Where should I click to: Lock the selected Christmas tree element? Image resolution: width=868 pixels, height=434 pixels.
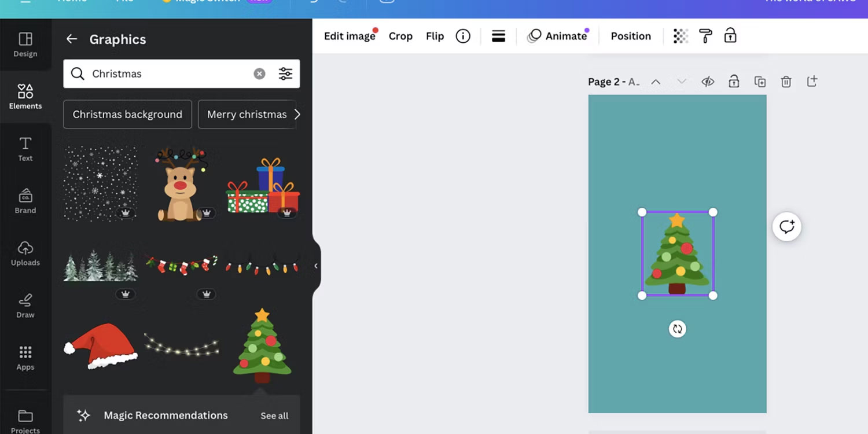[x=730, y=35]
